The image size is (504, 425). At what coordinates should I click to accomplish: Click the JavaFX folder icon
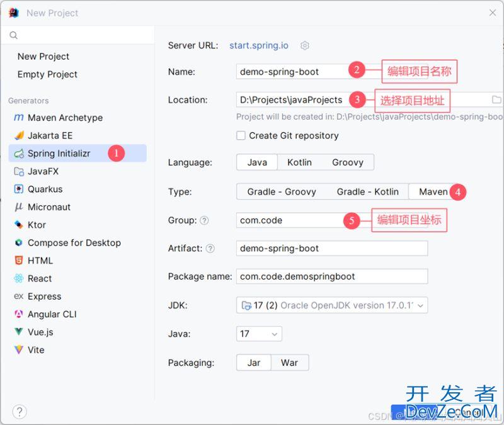19,171
